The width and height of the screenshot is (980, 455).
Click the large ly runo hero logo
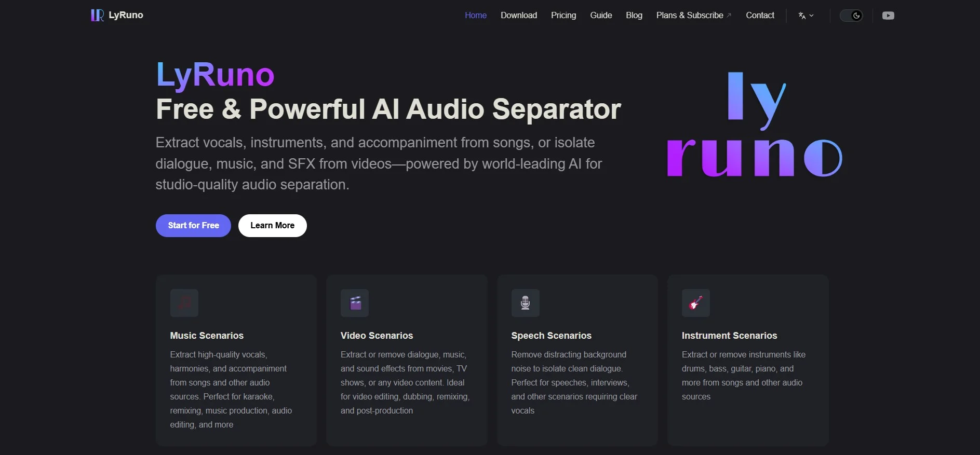[x=754, y=125]
